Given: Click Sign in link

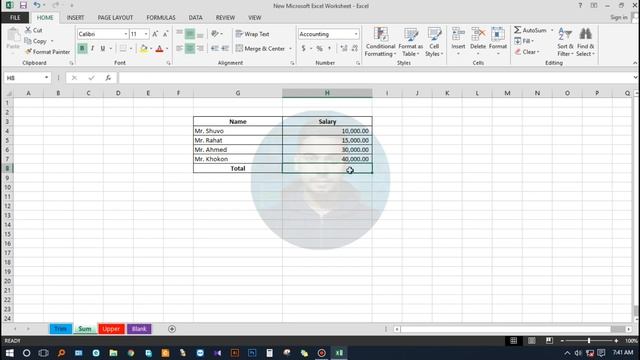Looking at the screenshot, I should click(619, 17).
